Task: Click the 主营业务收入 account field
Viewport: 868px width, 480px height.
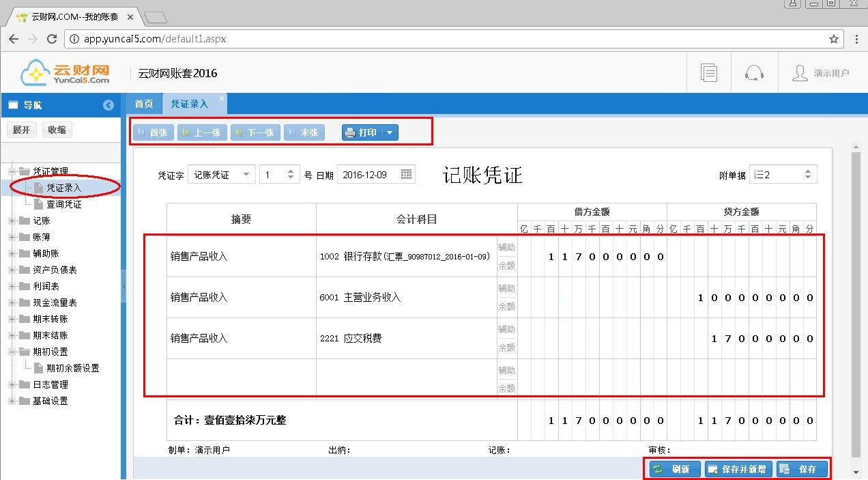Action: [406, 298]
